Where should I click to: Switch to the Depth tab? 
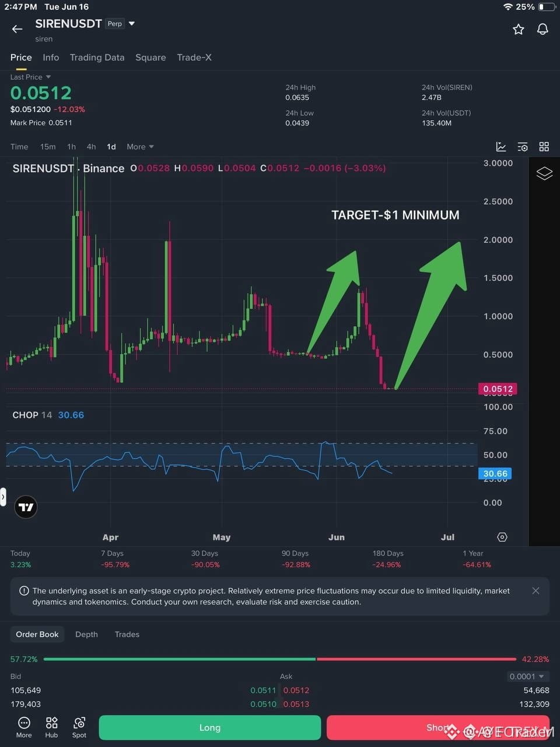(86, 634)
